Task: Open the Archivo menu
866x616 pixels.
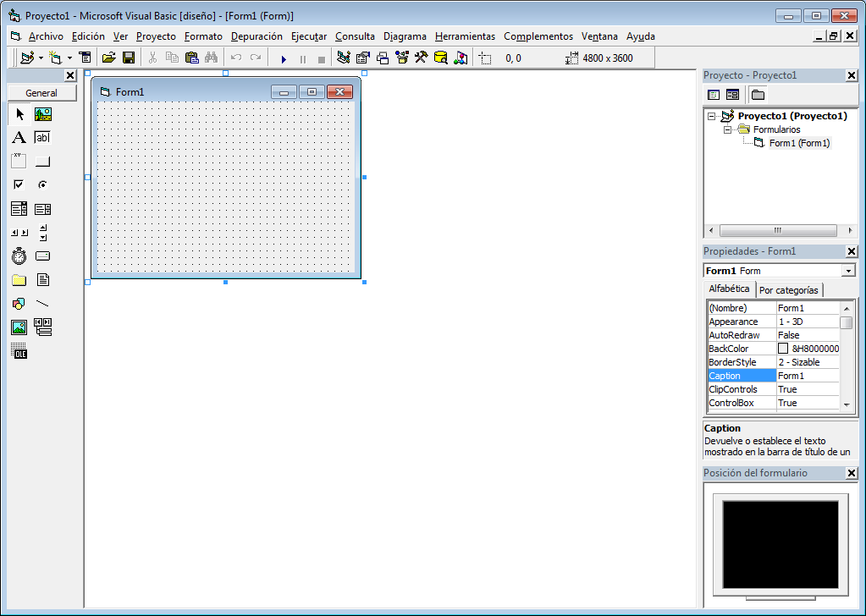Action: click(46, 36)
